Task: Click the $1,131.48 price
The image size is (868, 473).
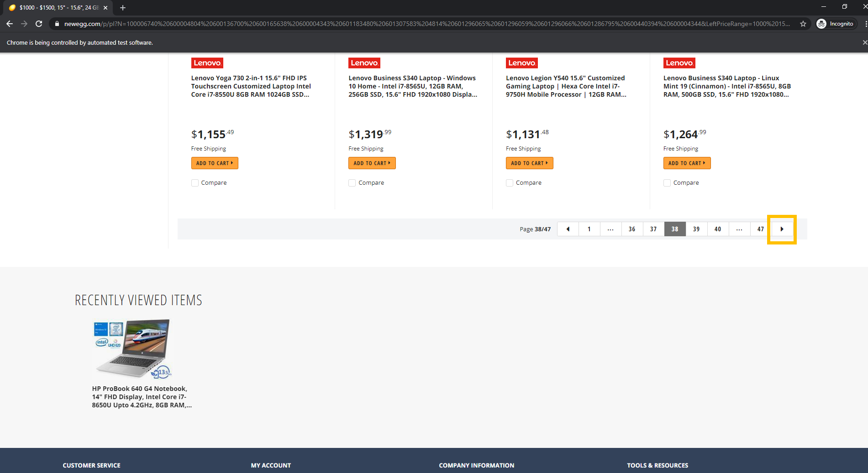Action: pyautogui.click(x=527, y=134)
